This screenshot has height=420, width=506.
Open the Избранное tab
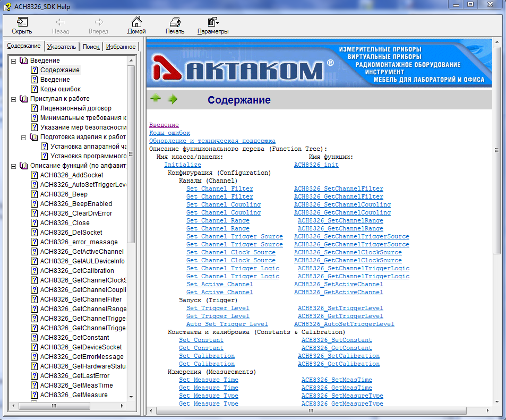pyautogui.click(x=121, y=47)
